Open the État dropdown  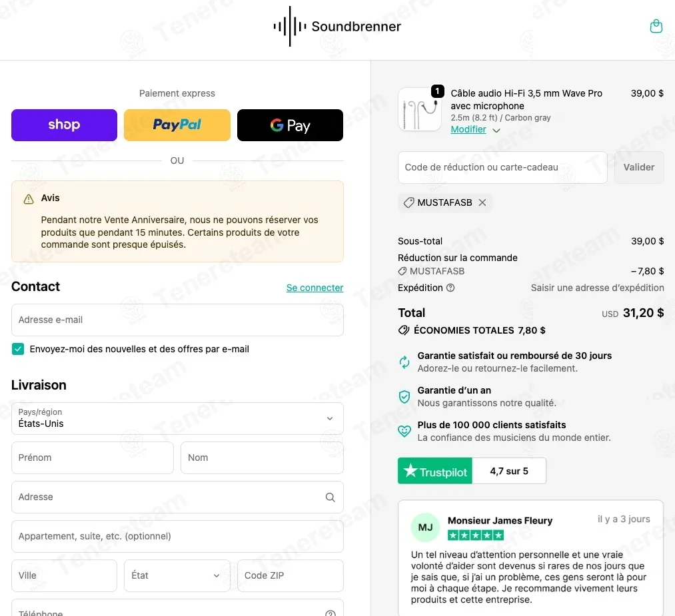[x=177, y=575]
